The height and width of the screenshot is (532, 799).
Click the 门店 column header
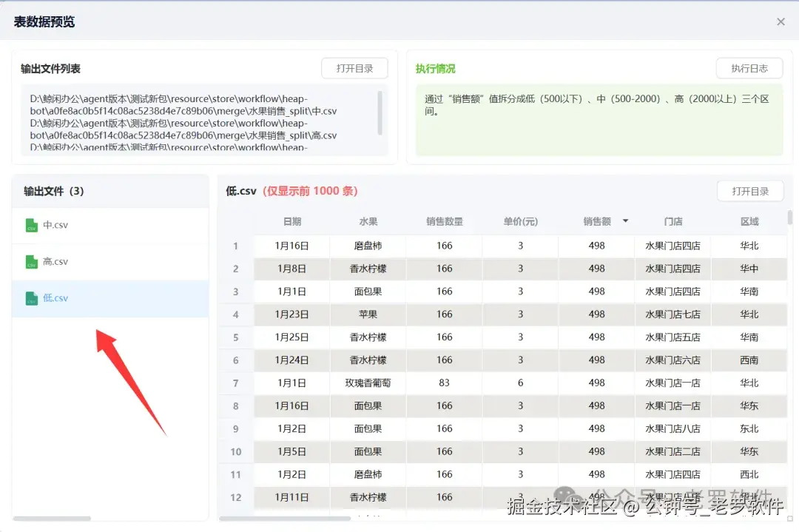tap(672, 222)
